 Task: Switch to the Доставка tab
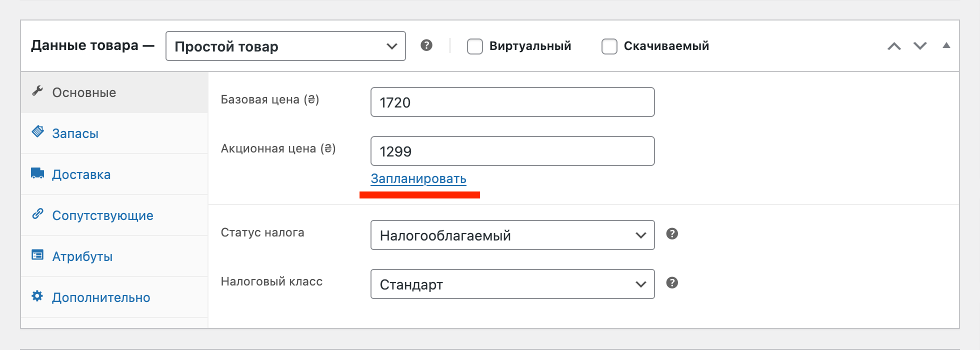click(114, 174)
